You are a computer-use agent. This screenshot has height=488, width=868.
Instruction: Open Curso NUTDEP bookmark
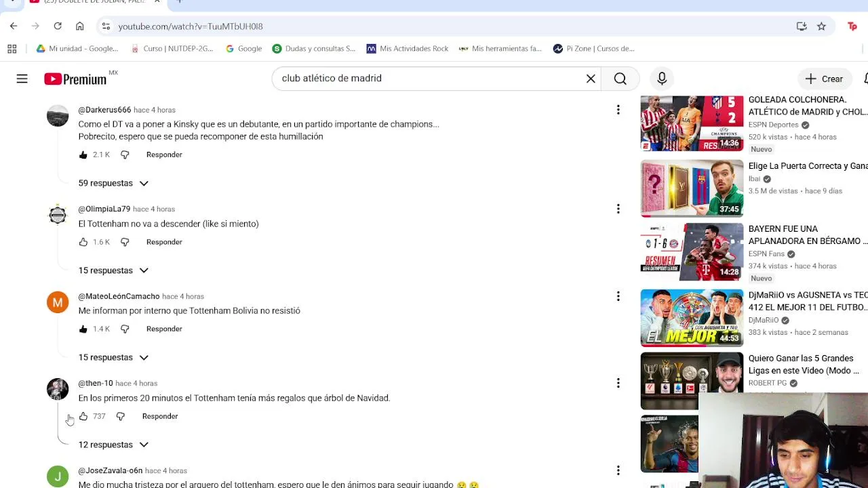coord(172,49)
